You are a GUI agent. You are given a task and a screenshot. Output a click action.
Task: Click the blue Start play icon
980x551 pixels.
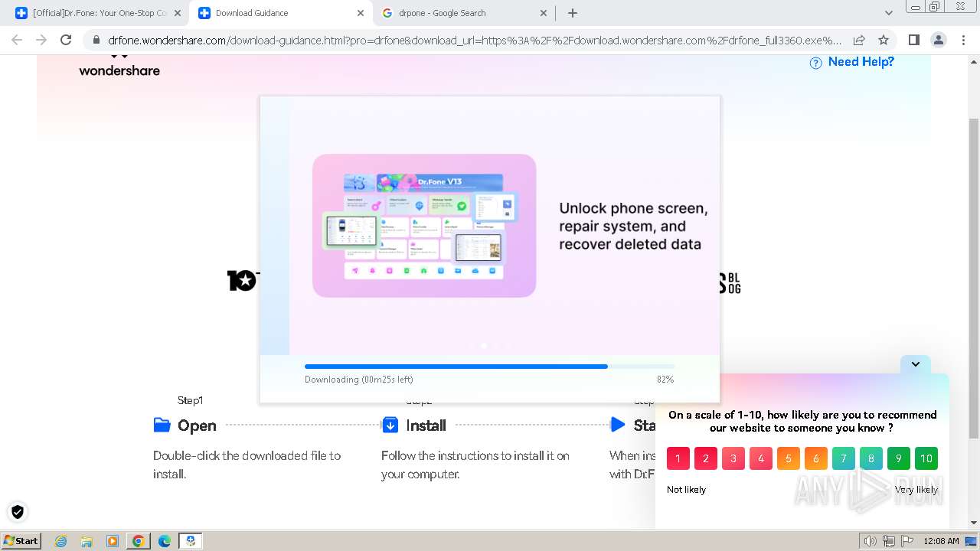pos(618,424)
